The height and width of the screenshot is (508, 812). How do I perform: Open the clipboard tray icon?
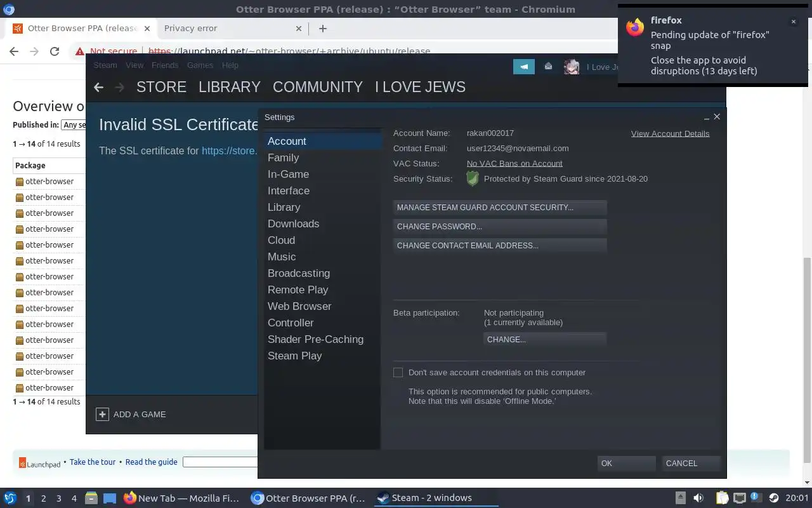click(x=722, y=498)
